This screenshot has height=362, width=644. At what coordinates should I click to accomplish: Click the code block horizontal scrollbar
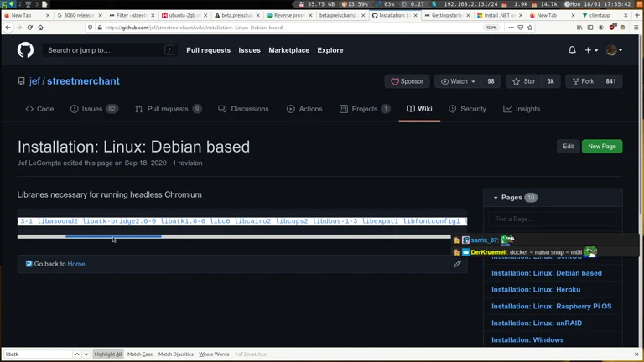click(x=113, y=236)
